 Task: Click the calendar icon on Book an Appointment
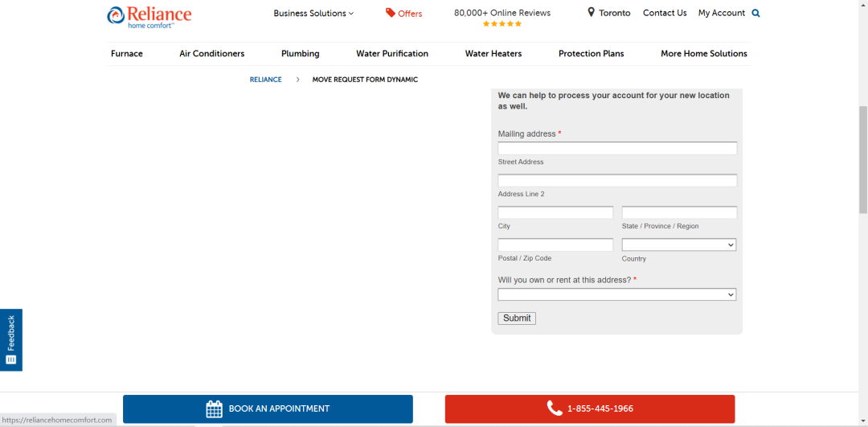coord(215,409)
